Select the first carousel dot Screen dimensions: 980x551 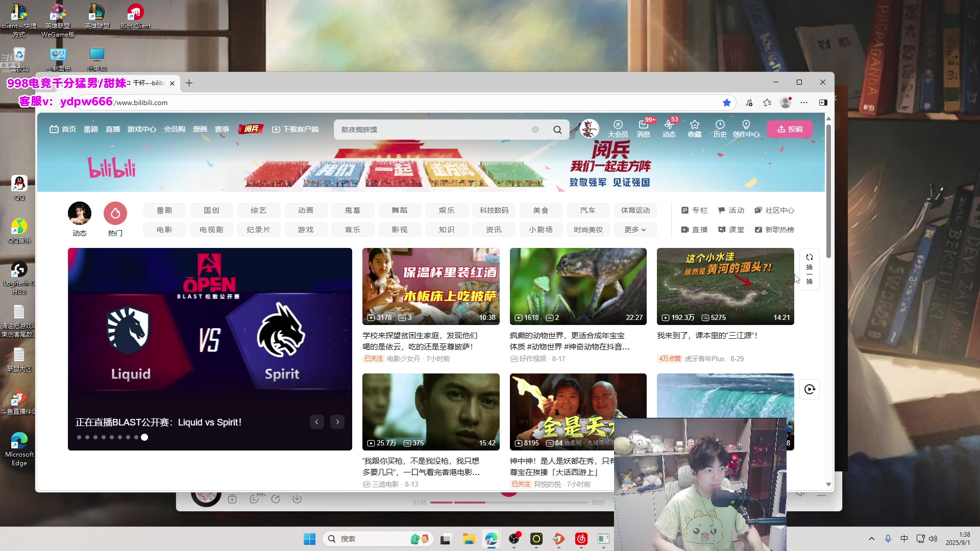pos(79,437)
